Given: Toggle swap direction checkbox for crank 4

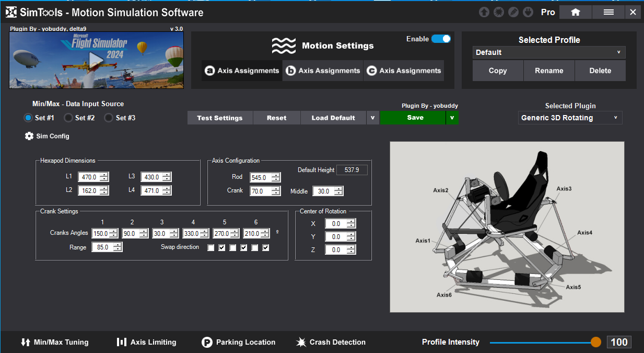Looking at the screenshot, I should click(x=243, y=247).
